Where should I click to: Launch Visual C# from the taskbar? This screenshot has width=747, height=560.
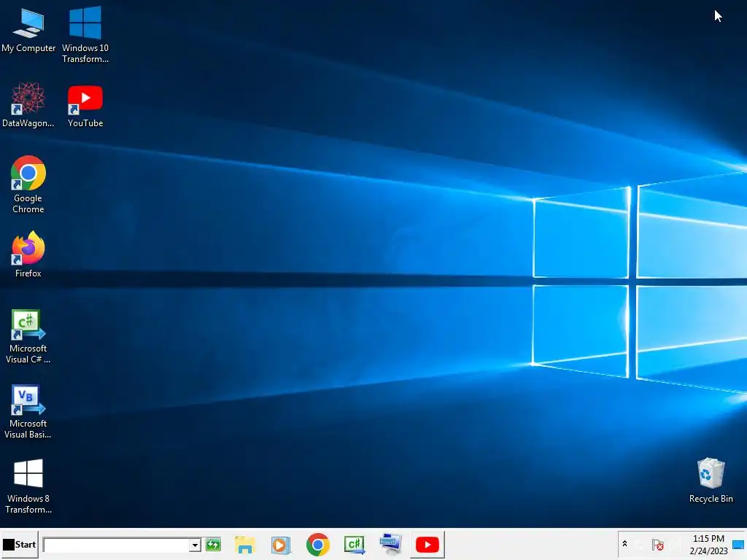point(355,545)
